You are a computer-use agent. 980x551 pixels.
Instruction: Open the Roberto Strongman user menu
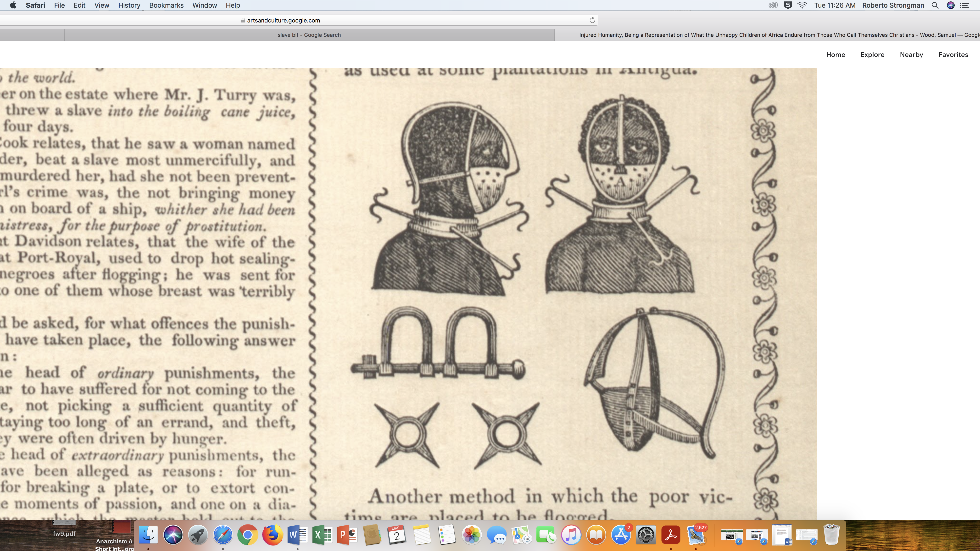[893, 5]
